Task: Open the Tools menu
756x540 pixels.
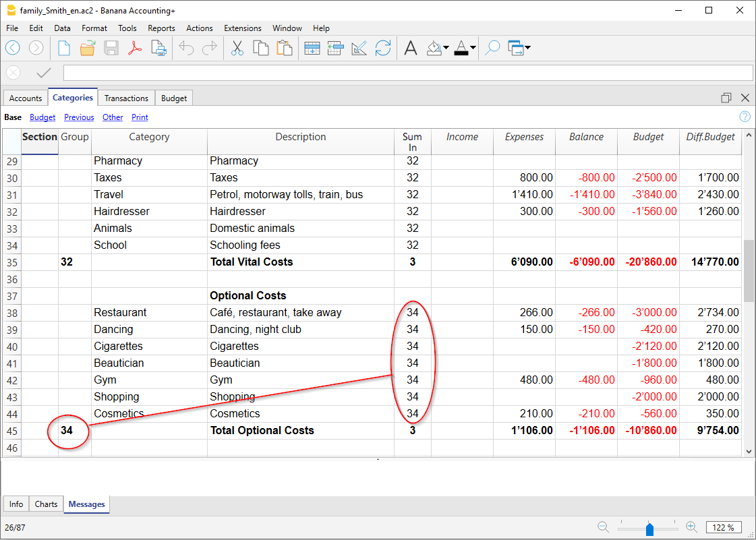Action: pyautogui.click(x=127, y=28)
